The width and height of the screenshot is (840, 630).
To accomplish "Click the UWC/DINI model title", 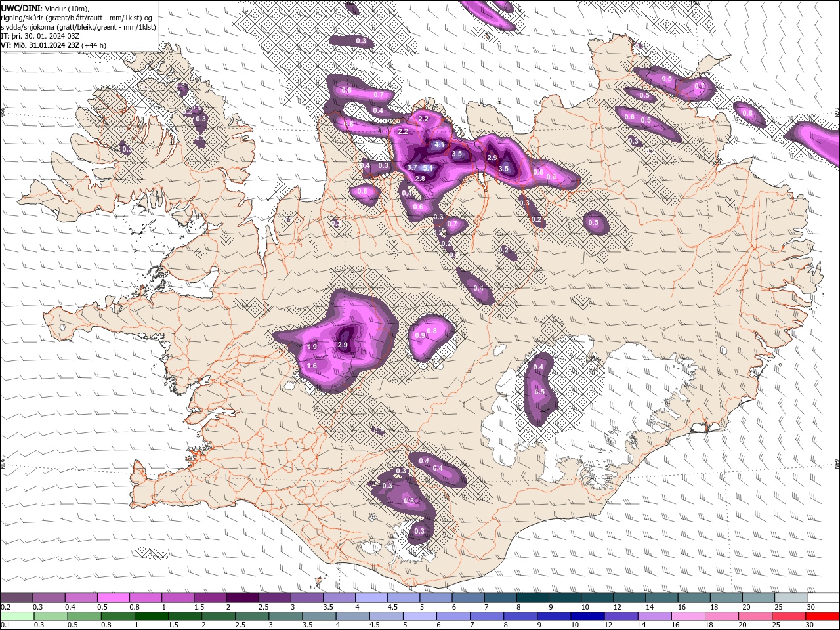I will pyautogui.click(x=20, y=8).
